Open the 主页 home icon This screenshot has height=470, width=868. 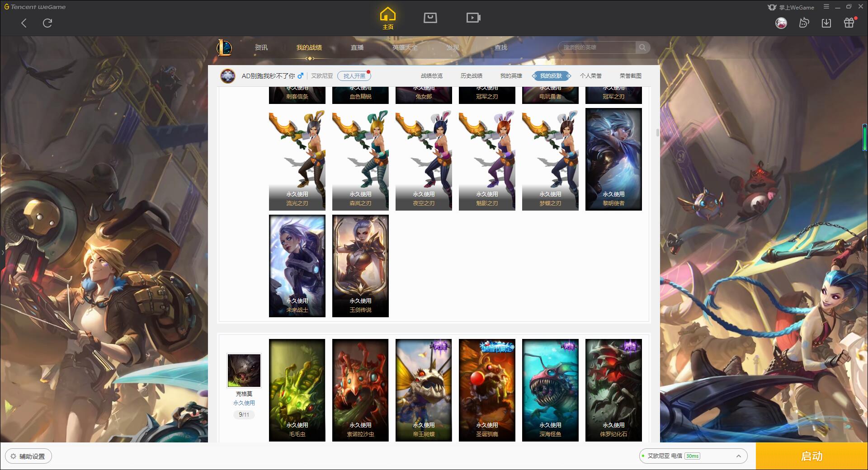pyautogui.click(x=388, y=19)
